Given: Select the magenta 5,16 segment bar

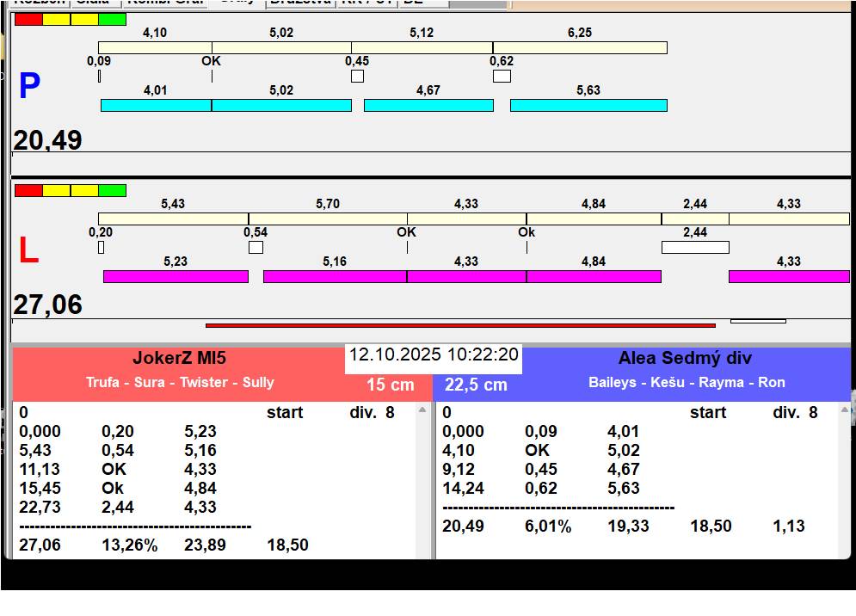Looking at the screenshot, I should (x=335, y=276).
